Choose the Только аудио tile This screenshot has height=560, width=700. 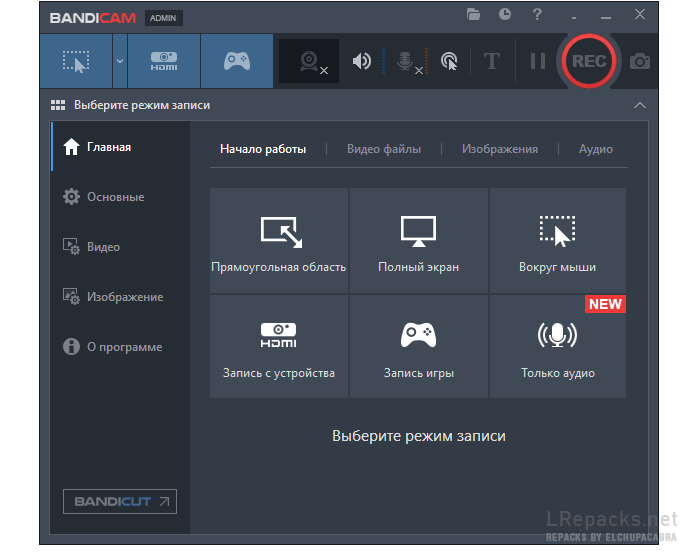tap(558, 346)
